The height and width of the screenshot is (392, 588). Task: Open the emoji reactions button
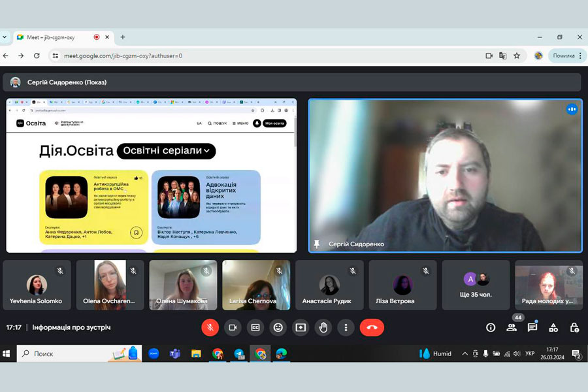point(278,327)
